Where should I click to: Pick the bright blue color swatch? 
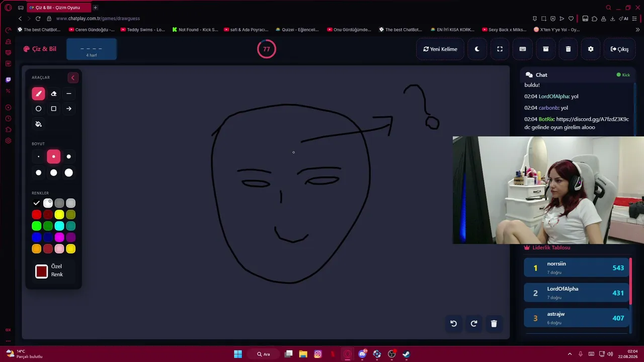tap(36, 237)
